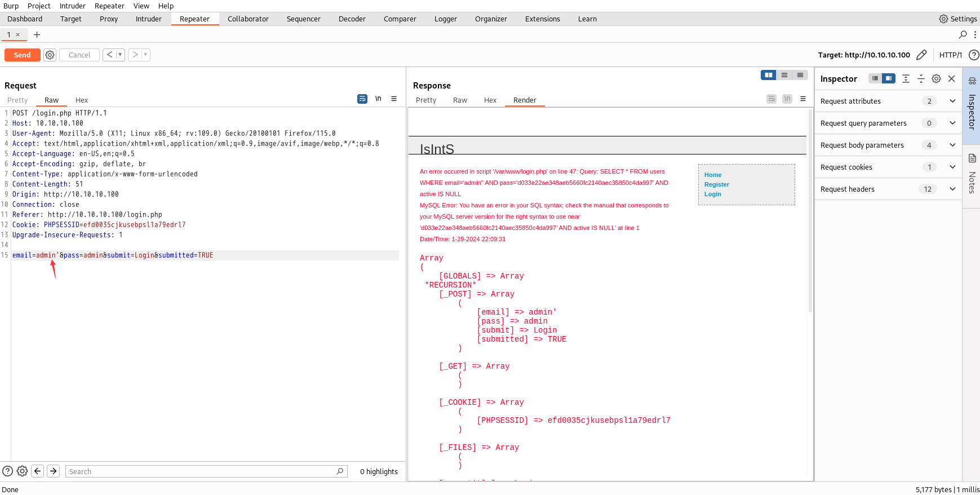Cancel the pending request
This screenshot has width=980, height=495.
[79, 55]
